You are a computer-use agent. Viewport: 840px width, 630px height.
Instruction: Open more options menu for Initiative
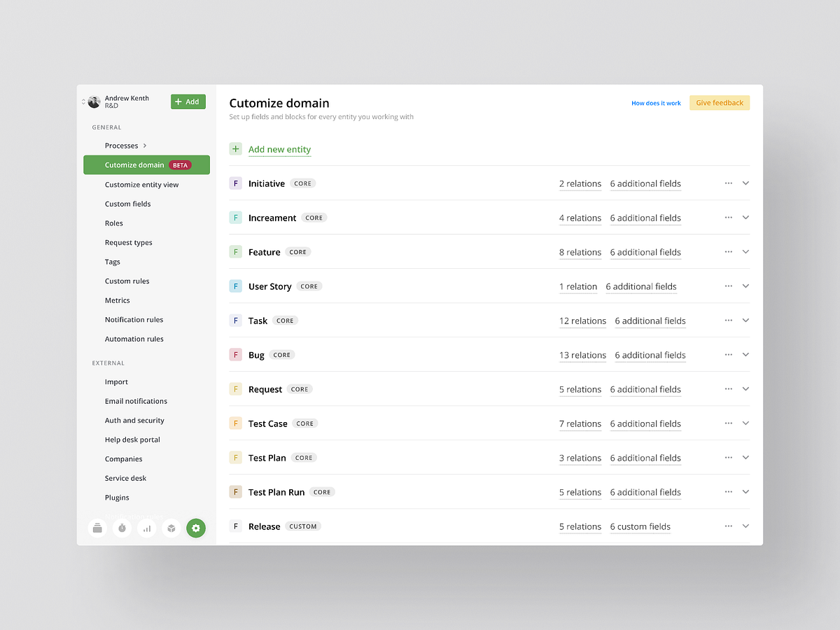pos(729,183)
